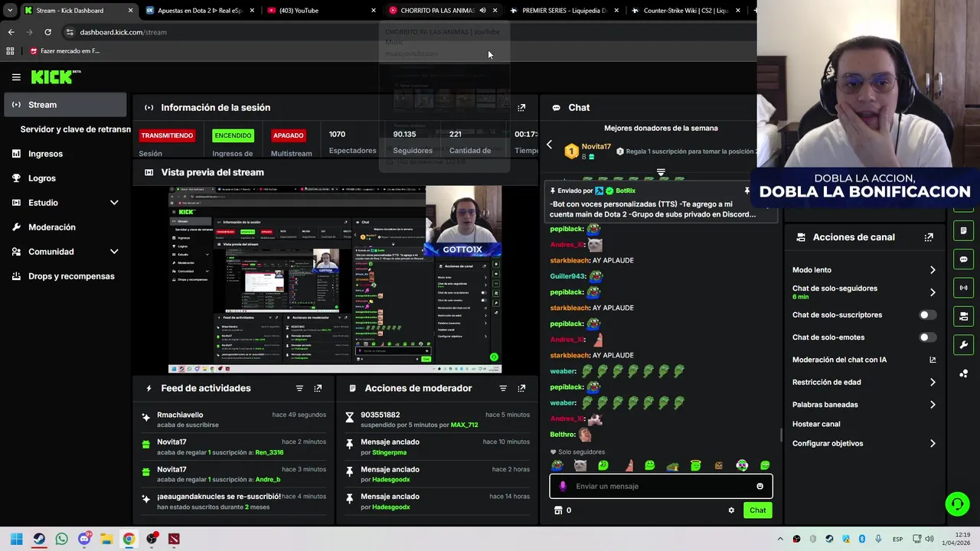The height and width of the screenshot is (551, 980).
Task: Toggle Chat de solo-suscriptores switch
Action: (927, 315)
